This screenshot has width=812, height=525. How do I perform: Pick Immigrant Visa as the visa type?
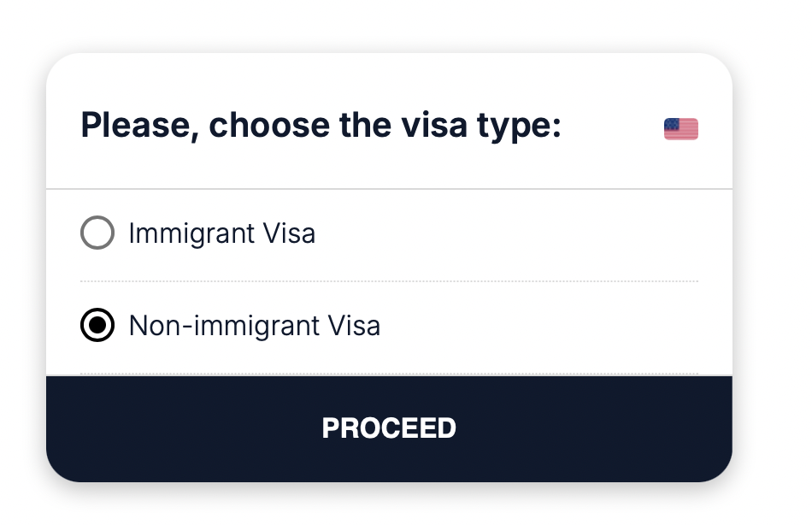[97, 233]
